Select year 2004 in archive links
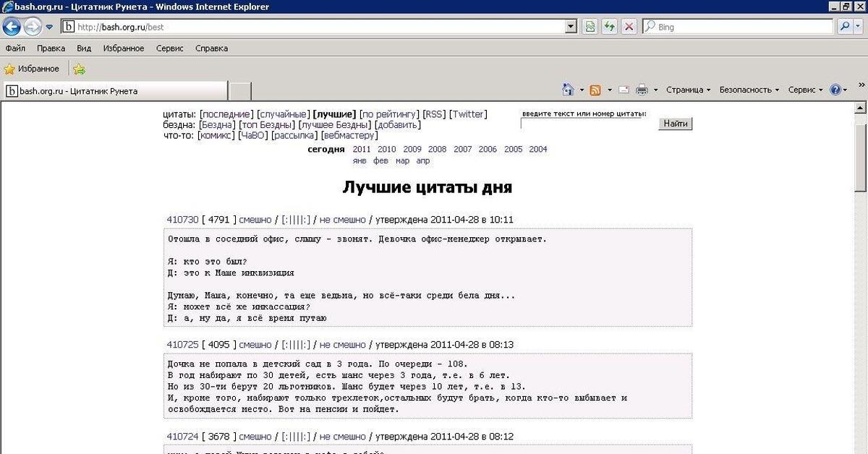Viewport: 868px width, 454px height. coord(538,149)
